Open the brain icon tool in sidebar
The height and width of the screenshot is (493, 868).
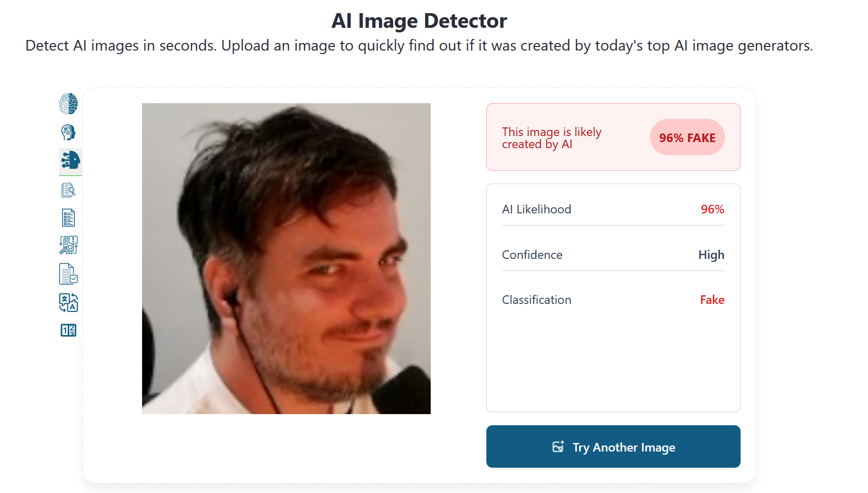click(x=68, y=104)
